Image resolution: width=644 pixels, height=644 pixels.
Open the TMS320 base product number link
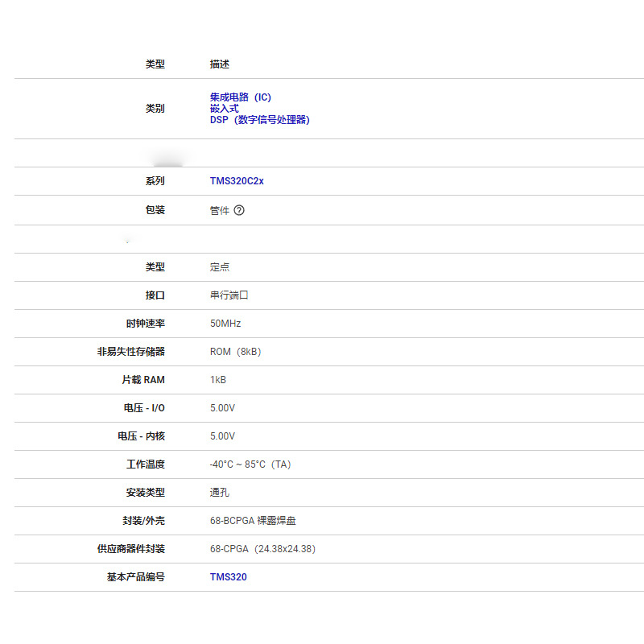point(229,577)
